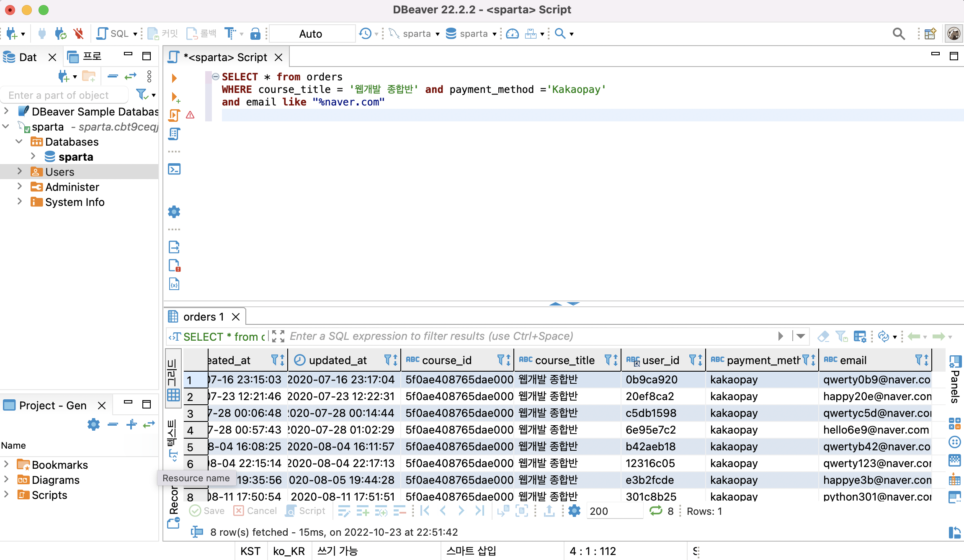Click the Execute SQL script icon
Image resolution: width=964 pixels, height=560 pixels.
(174, 115)
